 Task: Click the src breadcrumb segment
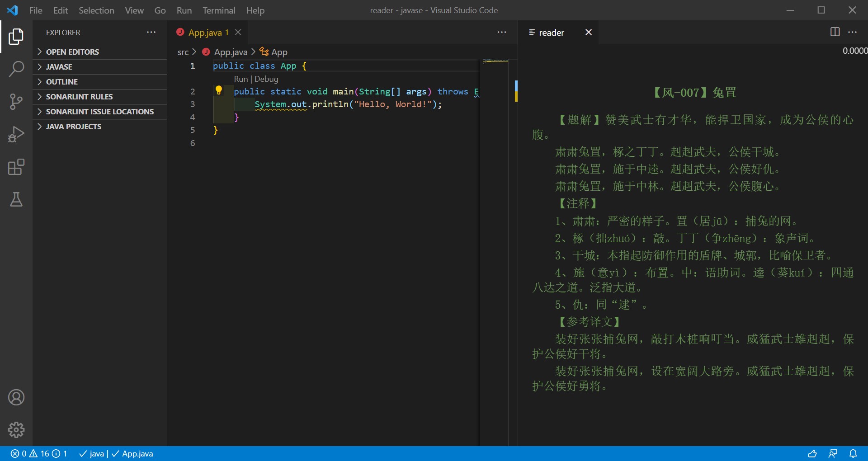tap(183, 52)
